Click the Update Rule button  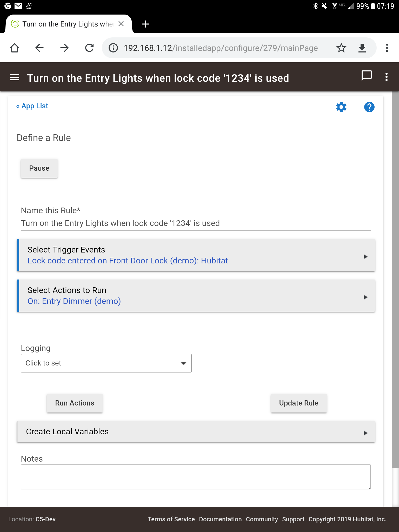click(x=299, y=403)
